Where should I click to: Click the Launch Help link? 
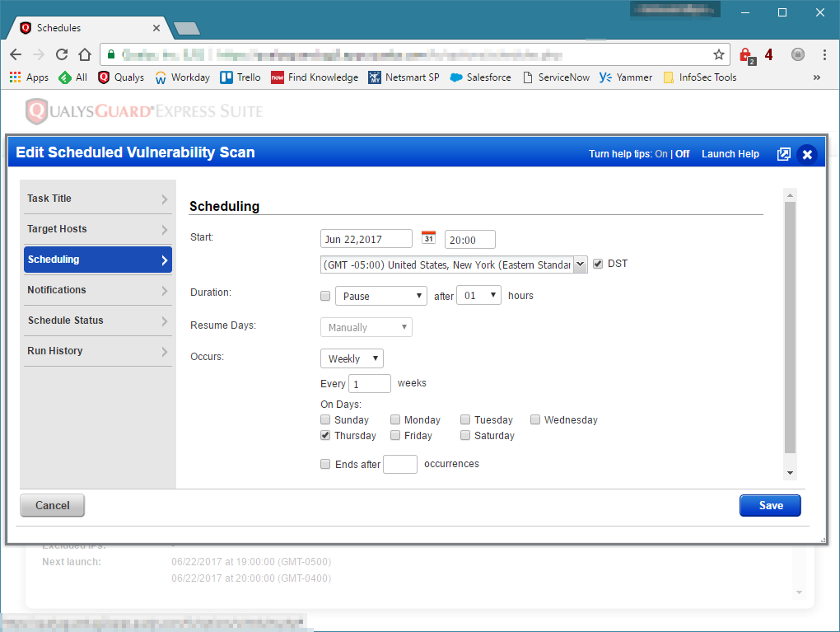click(x=730, y=154)
